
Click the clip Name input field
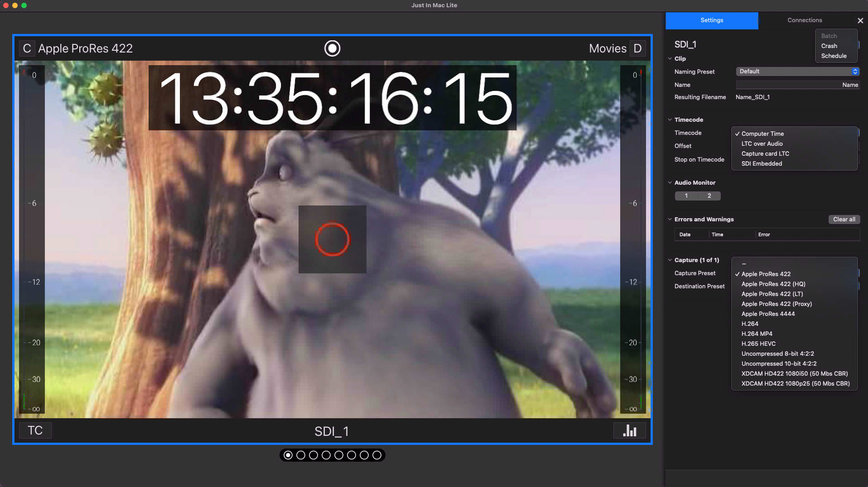(x=797, y=85)
